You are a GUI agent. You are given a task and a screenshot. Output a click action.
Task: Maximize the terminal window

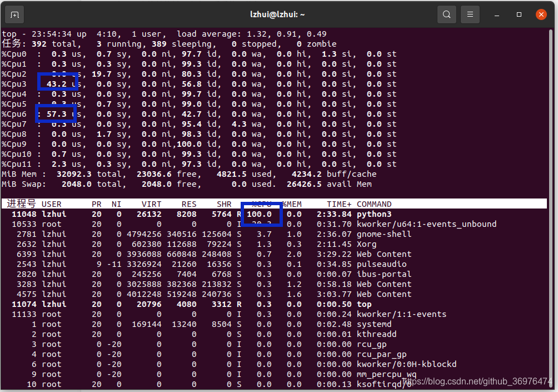519,14
